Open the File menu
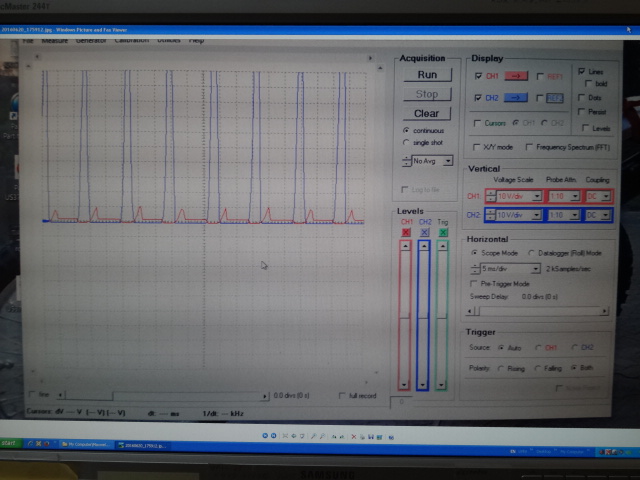 pos(28,40)
